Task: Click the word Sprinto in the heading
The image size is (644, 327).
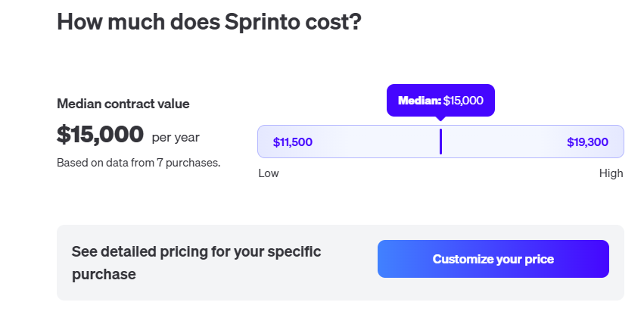Action: [x=264, y=23]
